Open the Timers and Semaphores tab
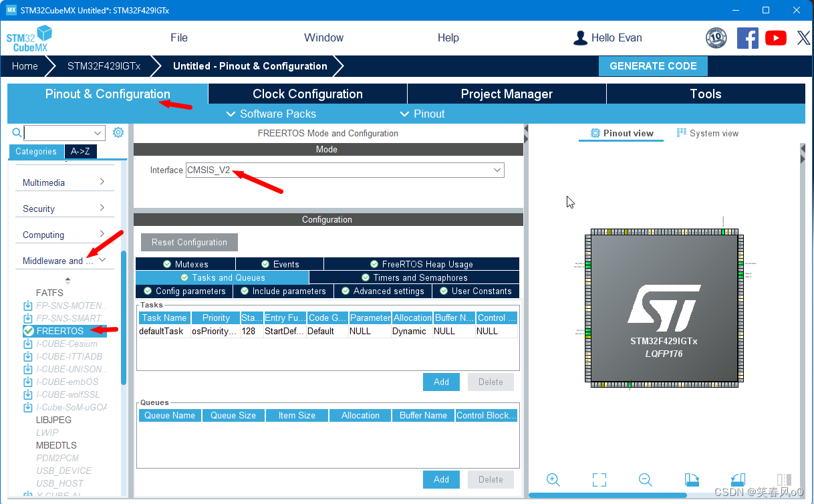Image resolution: width=814 pixels, height=504 pixels. [x=414, y=277]
